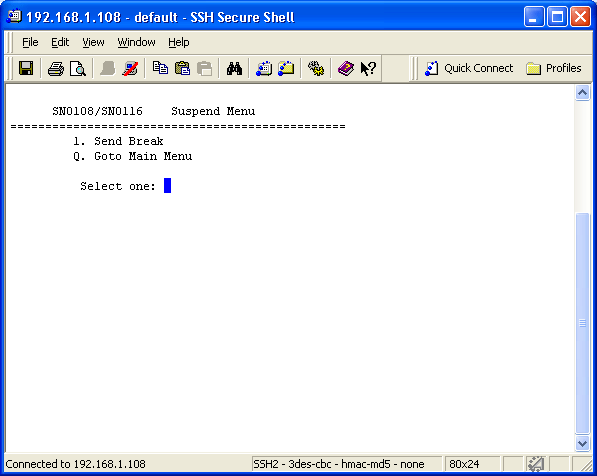Image resolution: width=597 pixels, height=476 pixels.
Task: Click the Print icon in toolbar
Action: 56,69
